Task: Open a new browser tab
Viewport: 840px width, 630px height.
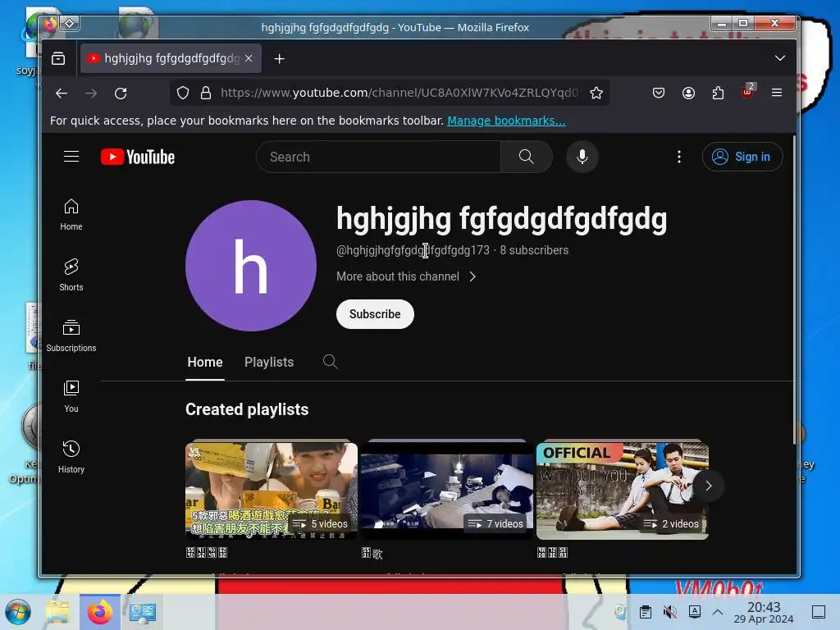Action: click(279, 58)
